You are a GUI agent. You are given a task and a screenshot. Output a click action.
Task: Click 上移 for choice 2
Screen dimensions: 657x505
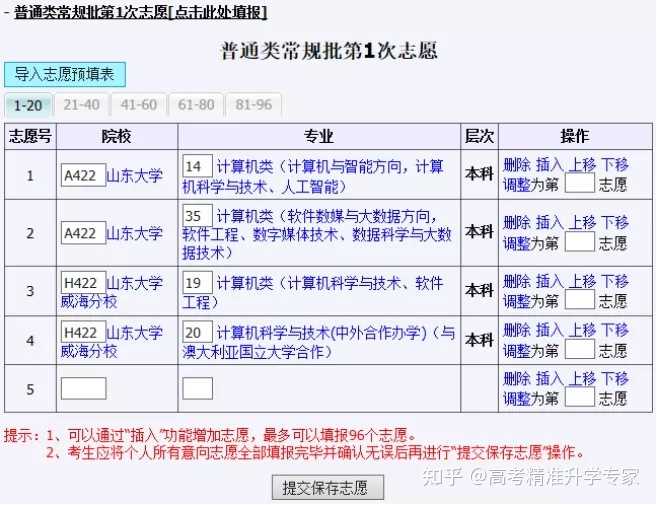click(582, 222)
